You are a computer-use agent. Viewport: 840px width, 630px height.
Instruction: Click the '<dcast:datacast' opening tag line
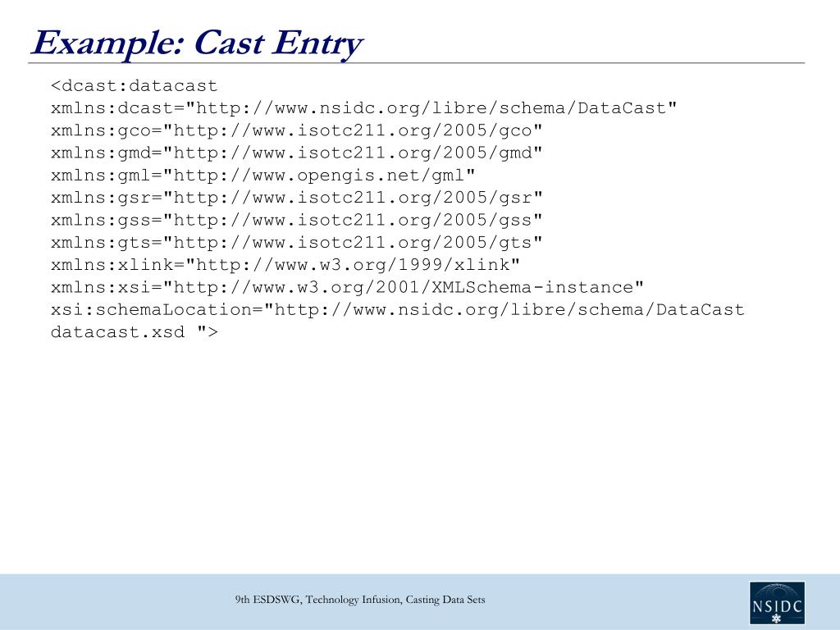click(134, 85)
